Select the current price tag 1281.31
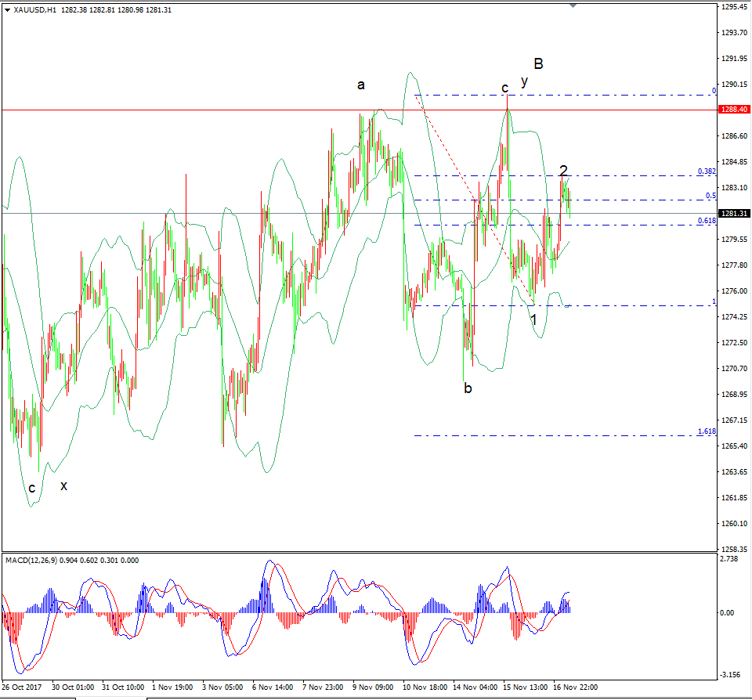752x700 pixels. [x=734, y=213]
